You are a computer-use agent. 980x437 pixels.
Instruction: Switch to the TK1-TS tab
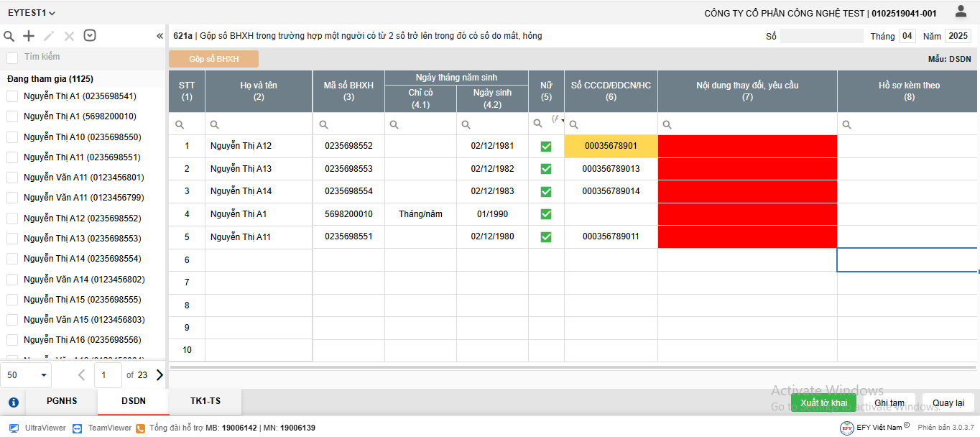coord(205,401)
